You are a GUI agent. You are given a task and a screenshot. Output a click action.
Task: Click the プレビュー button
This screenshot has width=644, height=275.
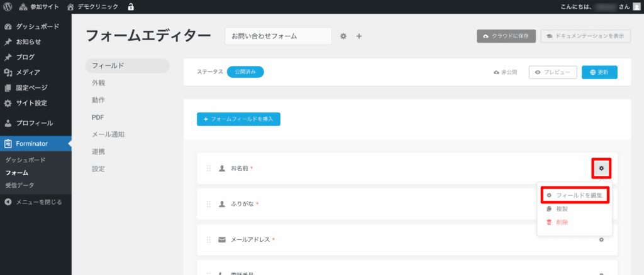click(553, 72)
